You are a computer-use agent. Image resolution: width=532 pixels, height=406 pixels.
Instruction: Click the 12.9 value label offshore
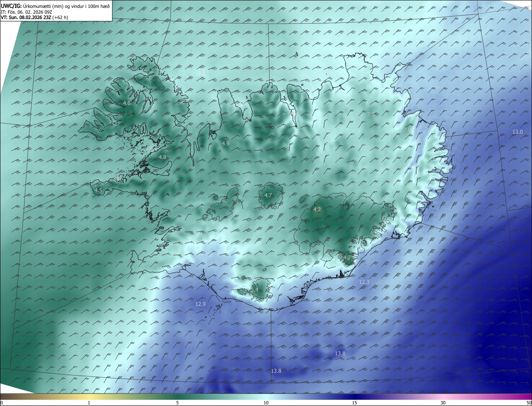[200, 304]
